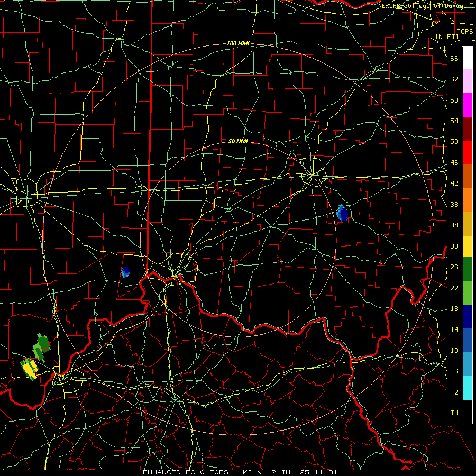Click the light blue legend swatch

coord(467,364)
